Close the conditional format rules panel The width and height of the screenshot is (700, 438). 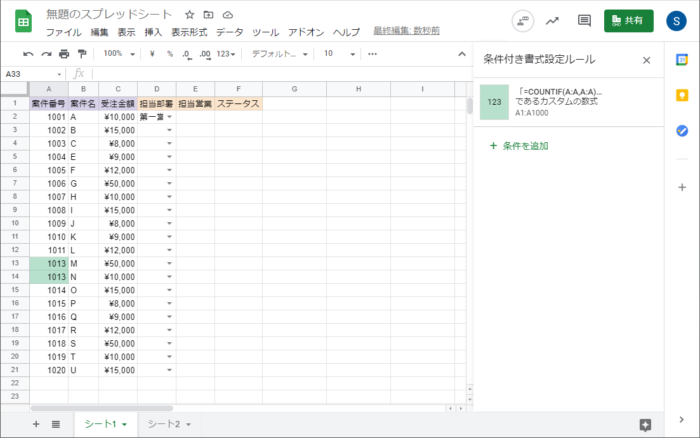(x=646, y=60)
